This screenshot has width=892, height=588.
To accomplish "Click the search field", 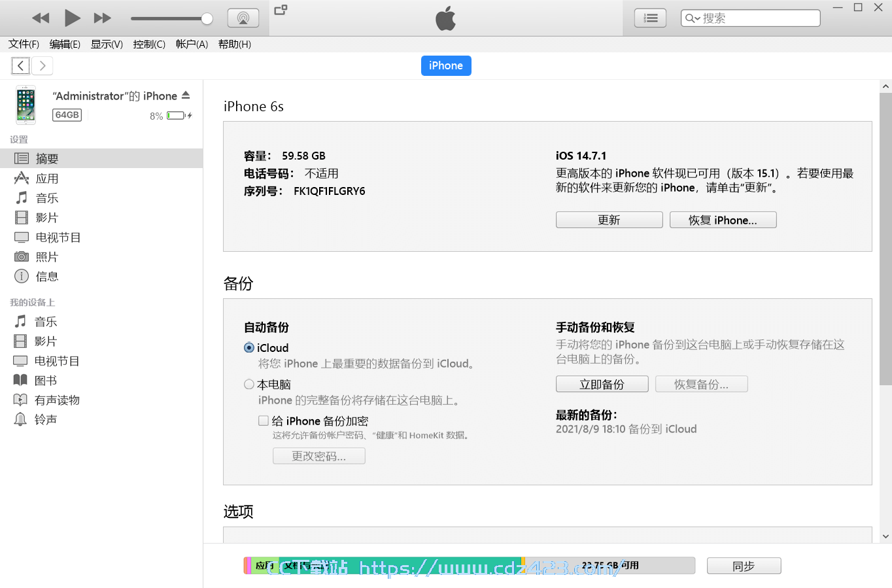I will click(x=751, y=18).
